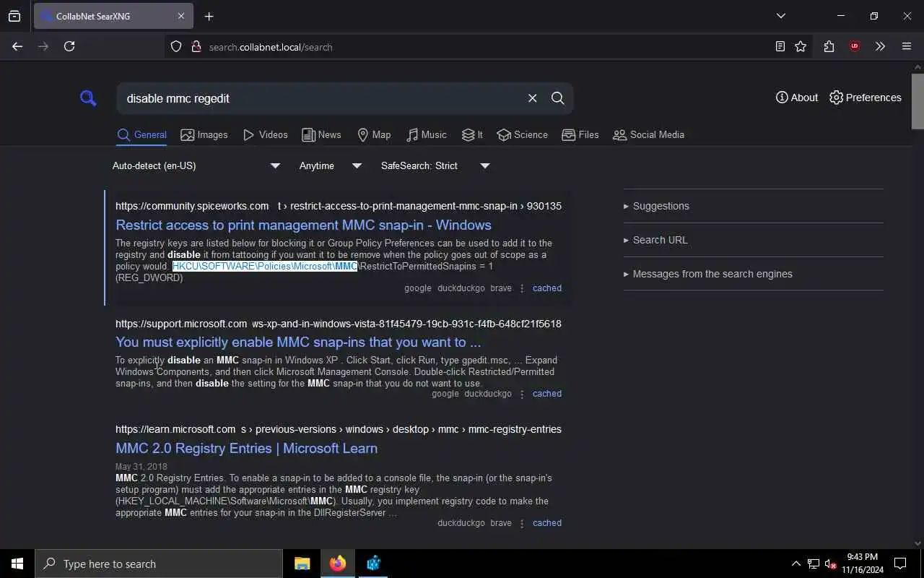Click the page vertical scrollbar thumb
924x578 pixels.
[x=918, y=101]
